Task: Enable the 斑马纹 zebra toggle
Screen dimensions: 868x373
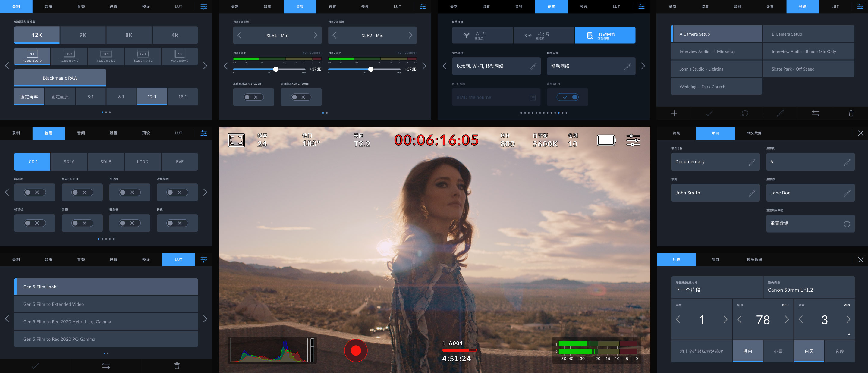Action: [130, 193]
